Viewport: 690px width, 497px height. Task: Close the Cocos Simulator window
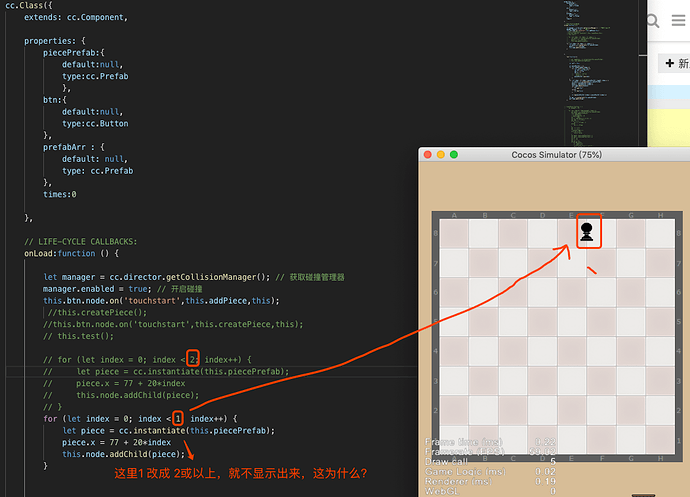(x=427, y=155)
